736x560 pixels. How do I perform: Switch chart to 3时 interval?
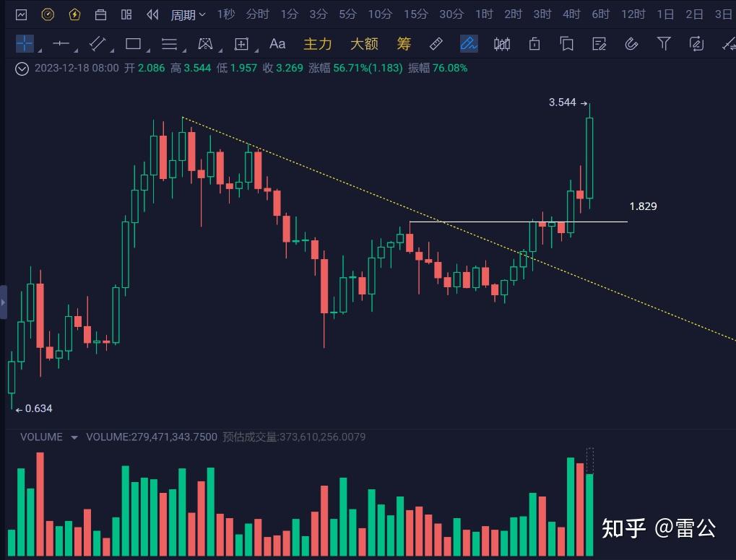tap(542, 14)
